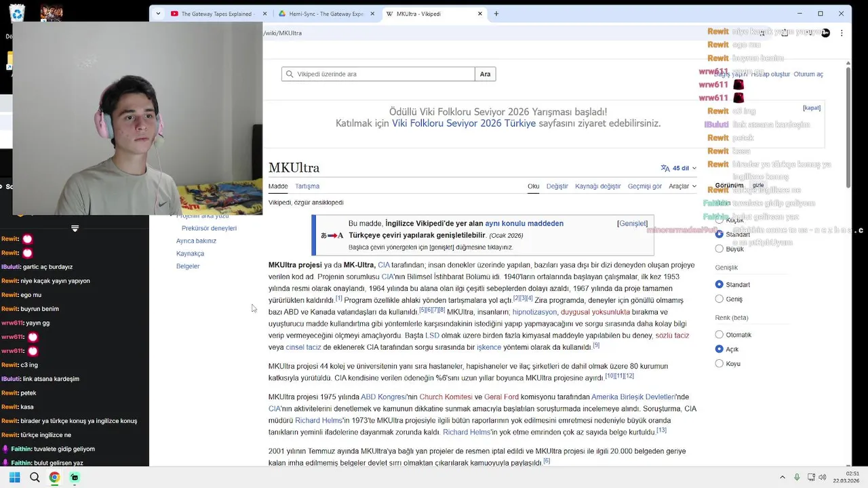Open Chrome's three-dot menu
The height and width of the screenshot is (488, 868).
[842, 33]
